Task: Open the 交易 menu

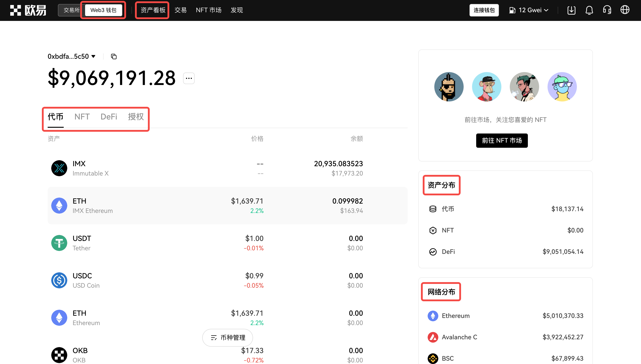Action: (x=180, y=10)
